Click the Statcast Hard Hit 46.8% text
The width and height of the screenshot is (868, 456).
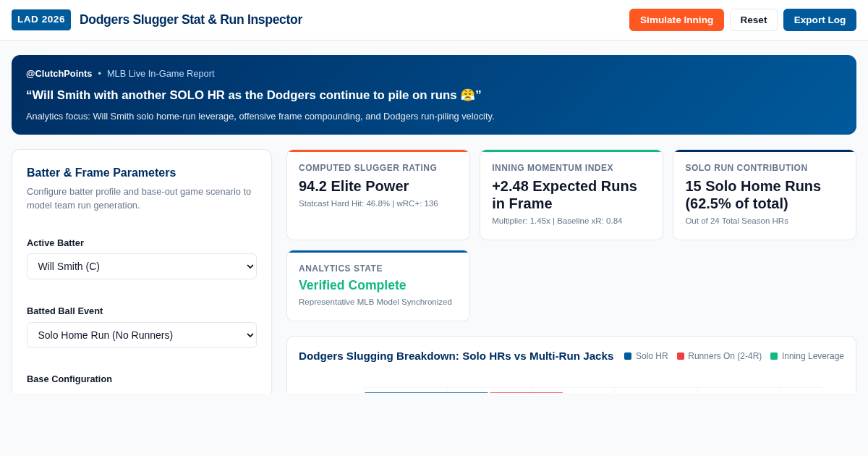point(368,203)
